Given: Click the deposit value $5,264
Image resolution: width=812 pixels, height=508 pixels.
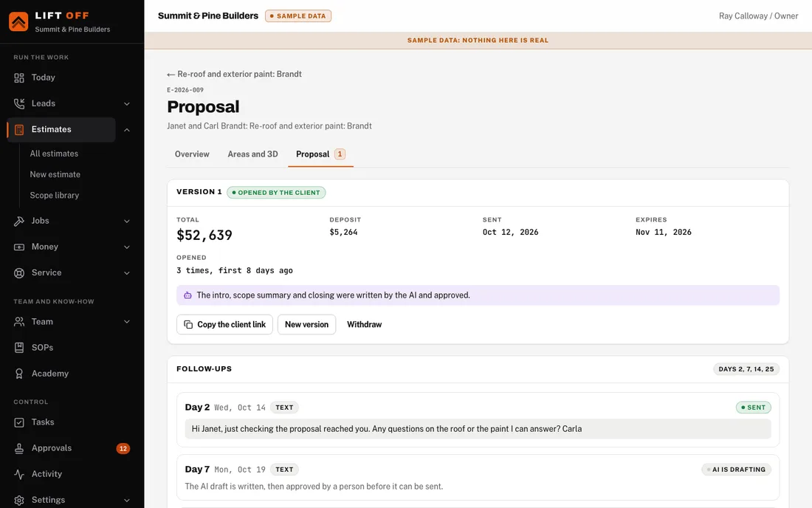Looking at the screenshot, I should (x=344, y=232).
